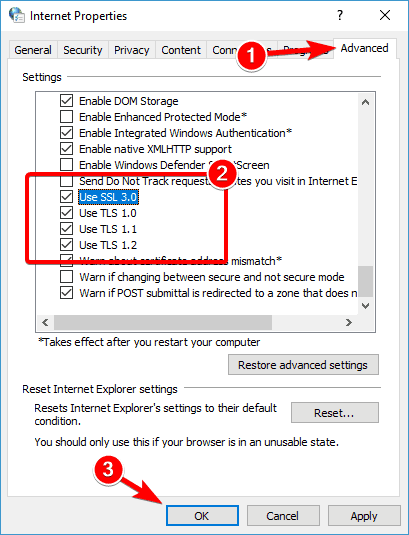Uncheck the Use SSL 3.0 checkbox
The image size is (409, 535).
coord(66,197)
